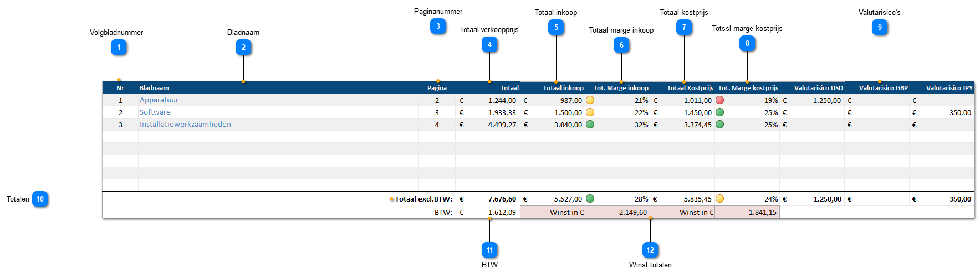This screenshot has width=980, height=278.
Task: Click the green inkoop margin indicator for Installatiewerkzaamheden
Action: [x=590, y=125]
